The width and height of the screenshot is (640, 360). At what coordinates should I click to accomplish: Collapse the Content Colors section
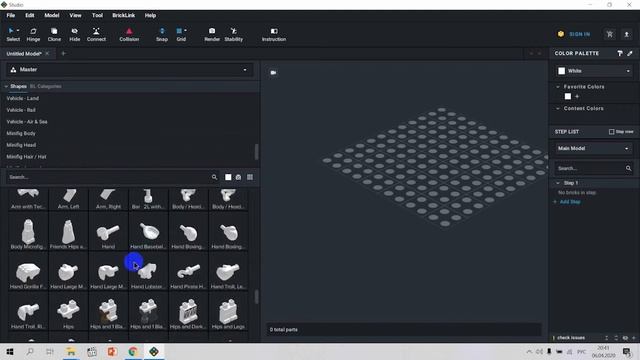tap(558, 109)
